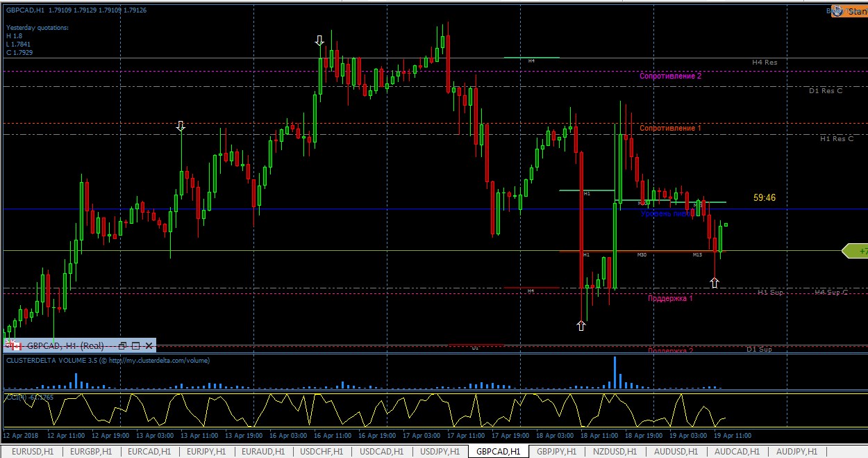Switch to the EURJPY,H1 tab

(x=207, y=452)
